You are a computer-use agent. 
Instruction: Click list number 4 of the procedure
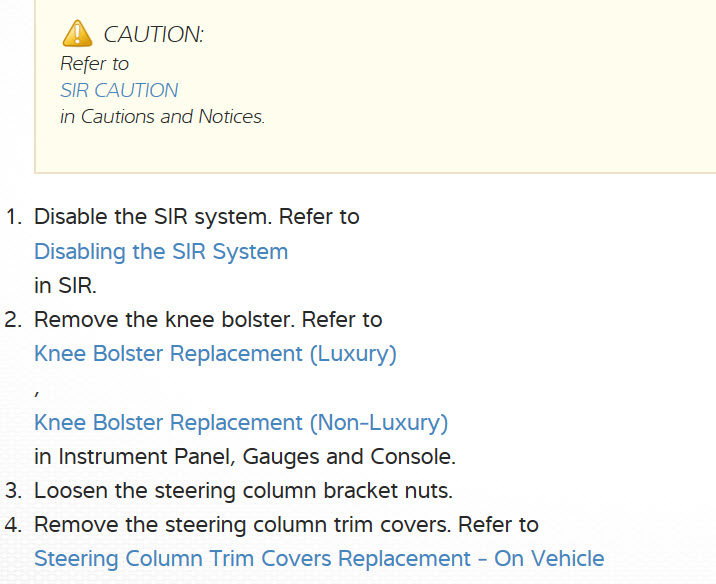[x=13, y=524]
